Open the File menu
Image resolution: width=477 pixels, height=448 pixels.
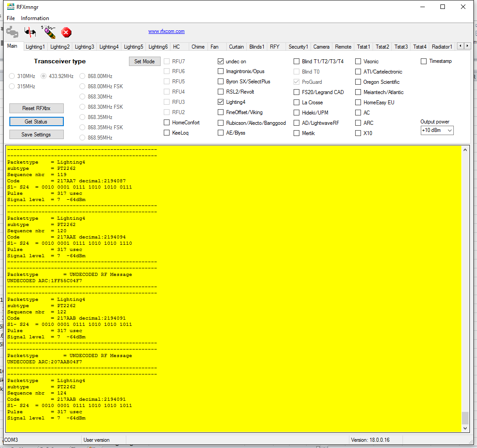point(11,18)
